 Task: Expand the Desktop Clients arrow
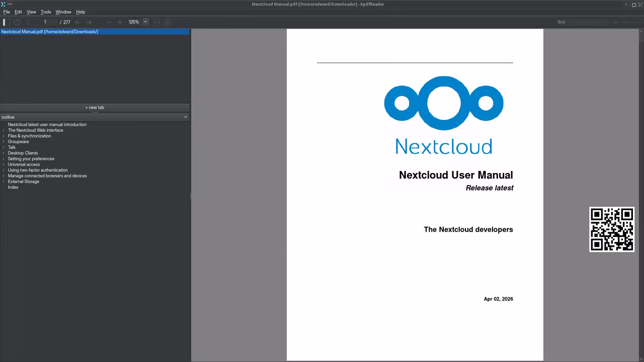click(x=4, y=153)
